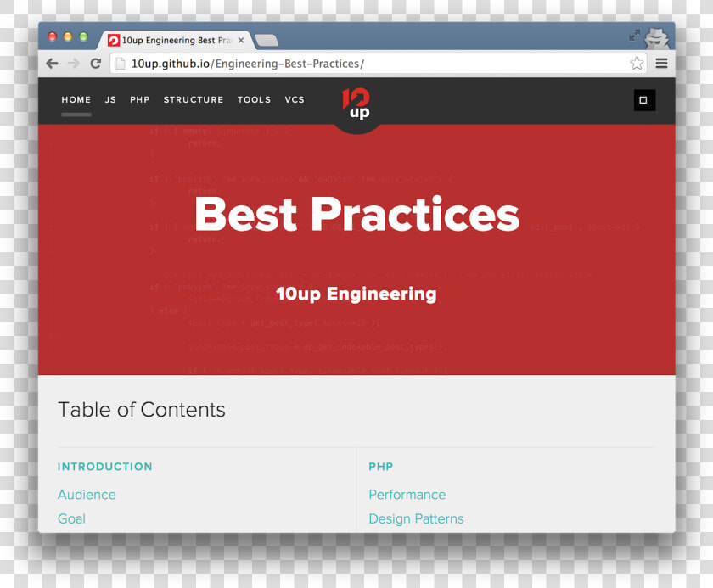
Task: Click the yellow minimize window button
Action: pyautogui.click(x=68, y=36)
